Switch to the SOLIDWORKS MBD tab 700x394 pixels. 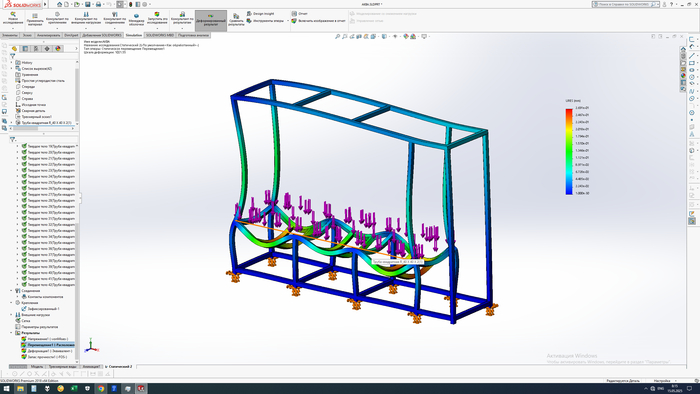(160, 35)
